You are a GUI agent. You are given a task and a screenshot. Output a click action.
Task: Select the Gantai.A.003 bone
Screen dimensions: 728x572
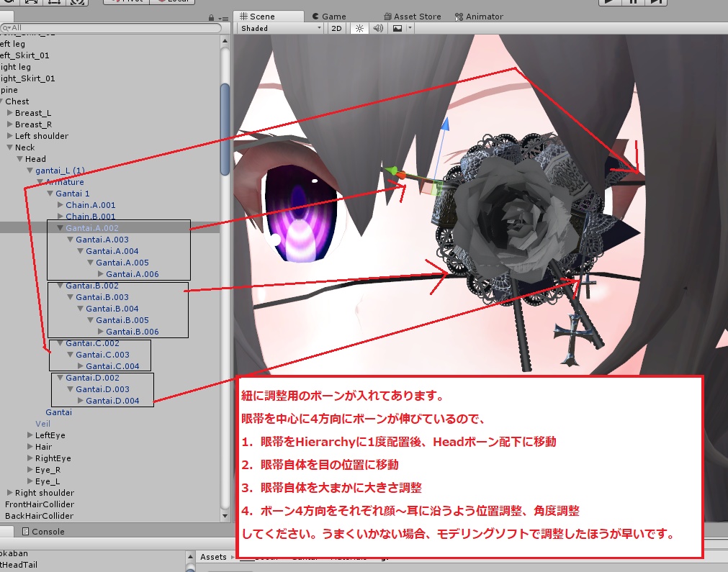102,240
